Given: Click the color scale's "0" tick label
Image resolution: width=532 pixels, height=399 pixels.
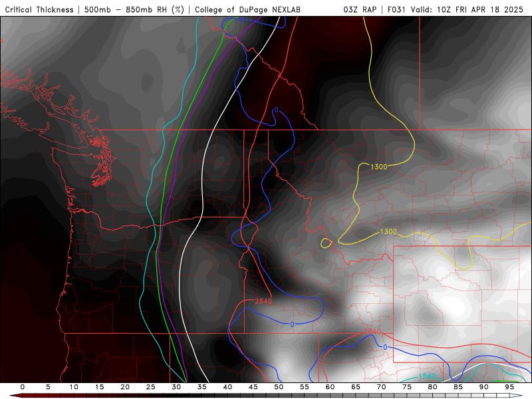Looking at the screenshot, I should 23,387.
